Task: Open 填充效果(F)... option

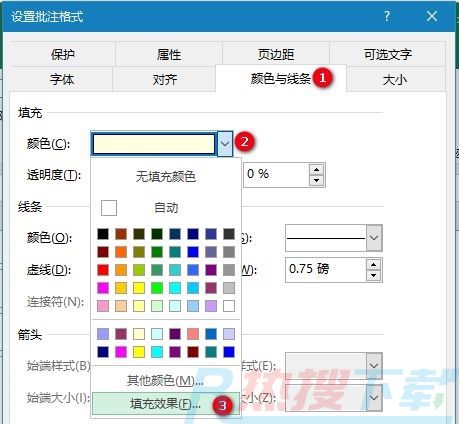Action: click(166, 404)
